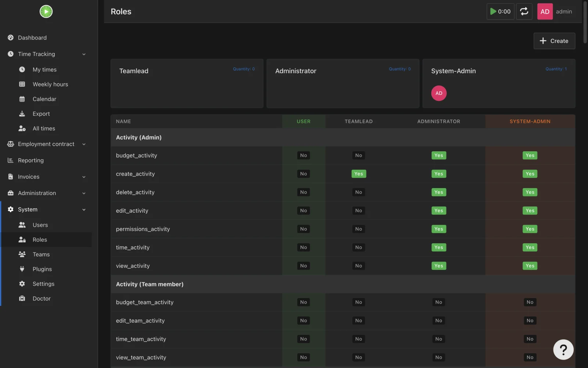Image resolution: width=588 pixels, height=368 pixels.
Task: Click the Teams group icon
Action: pos(22,254)
